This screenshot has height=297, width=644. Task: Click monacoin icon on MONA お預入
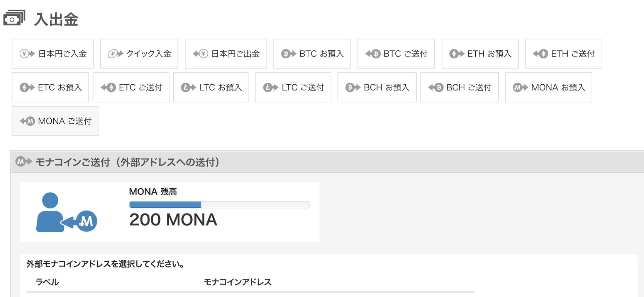(x=520, y=87)
